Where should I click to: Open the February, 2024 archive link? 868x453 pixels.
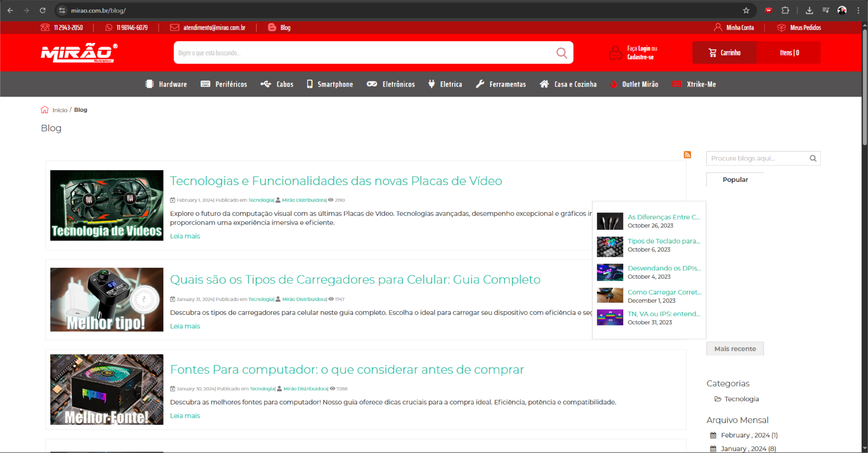click(x=749, y=435)
